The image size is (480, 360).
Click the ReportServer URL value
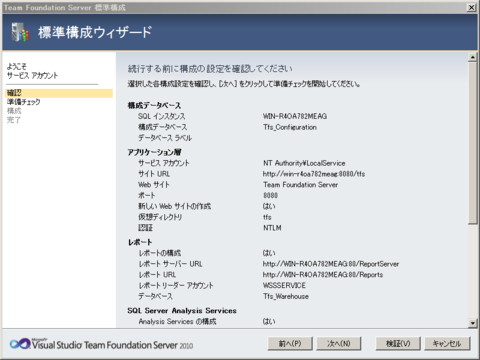(x=331, y=264)
